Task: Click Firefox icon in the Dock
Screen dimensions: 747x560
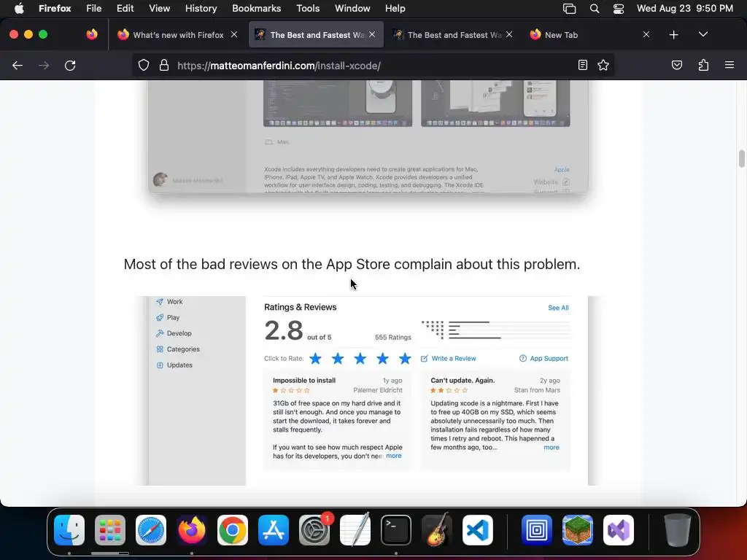Action: point(192,529)
